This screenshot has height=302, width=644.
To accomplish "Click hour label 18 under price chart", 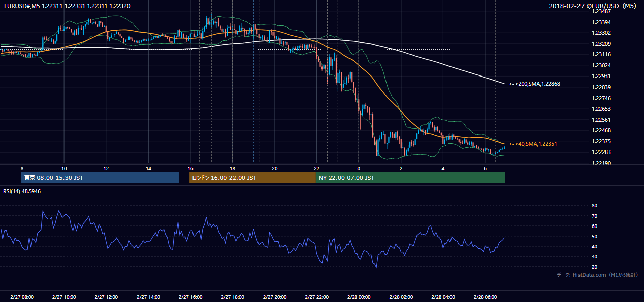I will click(232, 168).
